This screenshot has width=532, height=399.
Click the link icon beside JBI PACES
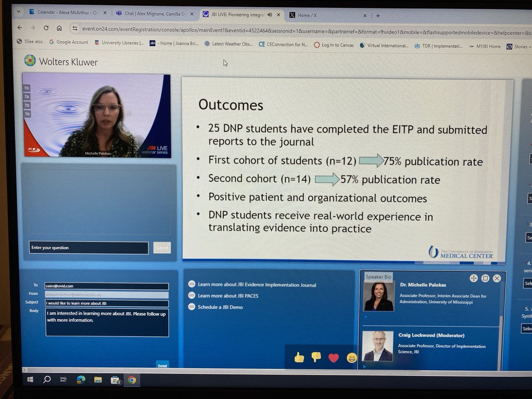tap(192, 295)
